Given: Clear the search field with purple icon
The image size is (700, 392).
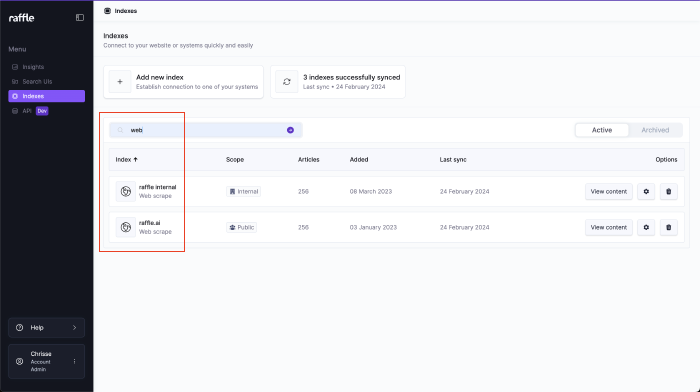Looking at the screenshot, I should click(290, 130).
